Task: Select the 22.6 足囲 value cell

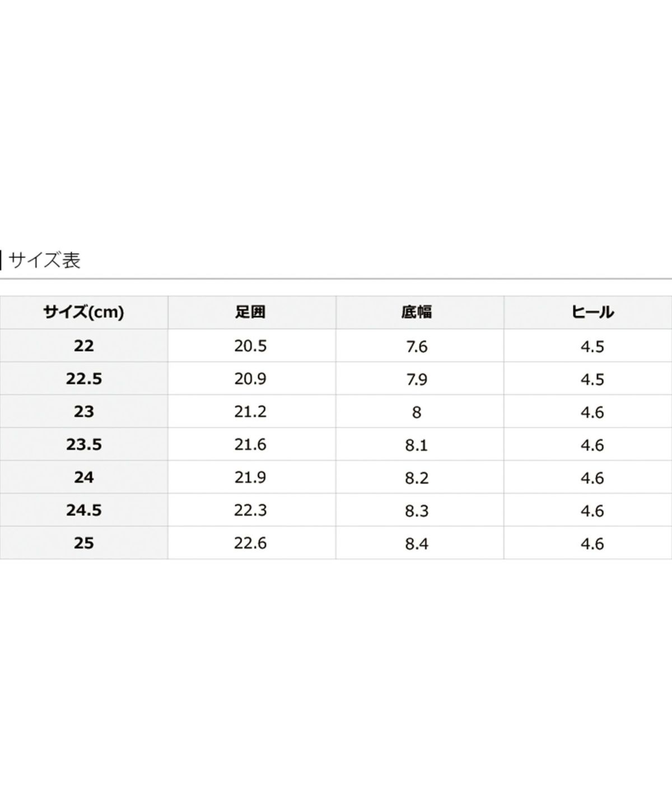Action: pos(250,543)
